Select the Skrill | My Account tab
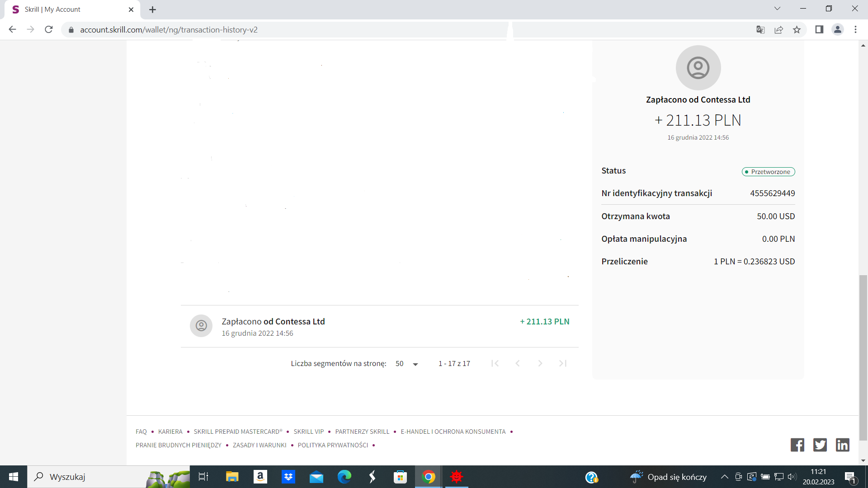This screenshot has height=488, width=868. [72, 9]
